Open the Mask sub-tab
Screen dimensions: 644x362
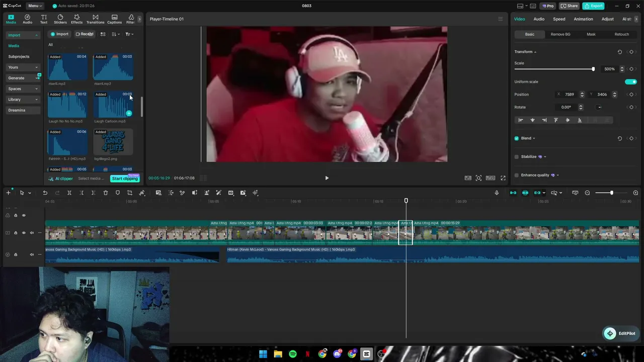(x=591, y=34)
